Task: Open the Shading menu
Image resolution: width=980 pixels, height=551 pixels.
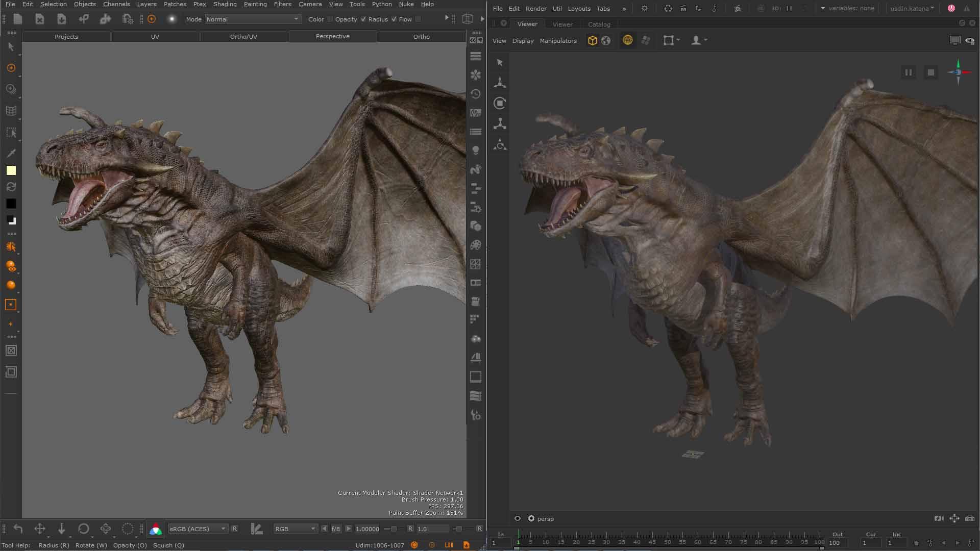Action: coord(225,4)
